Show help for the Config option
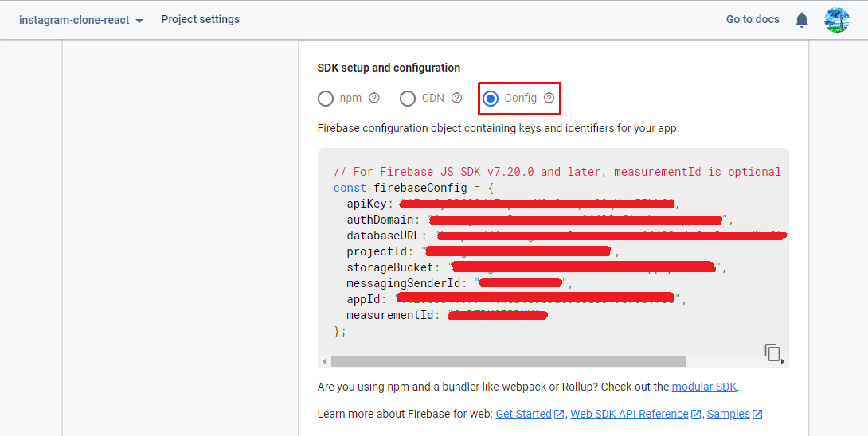Viewport: 868px width, 436px height. tap(549, 98)
